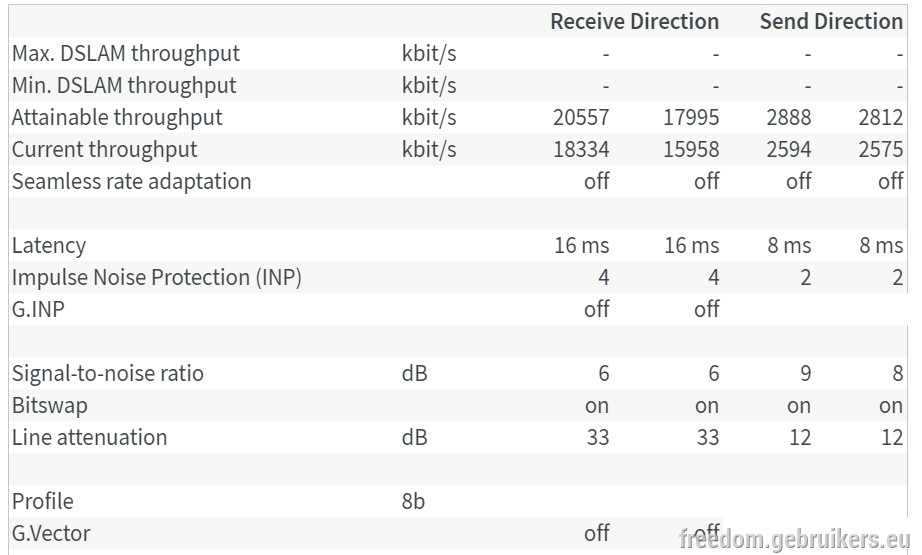Image resolution: width=922 pixels, height=555 pixels.
Task: Select the Signal-to-noise ratio label
Action: (108, 373)
